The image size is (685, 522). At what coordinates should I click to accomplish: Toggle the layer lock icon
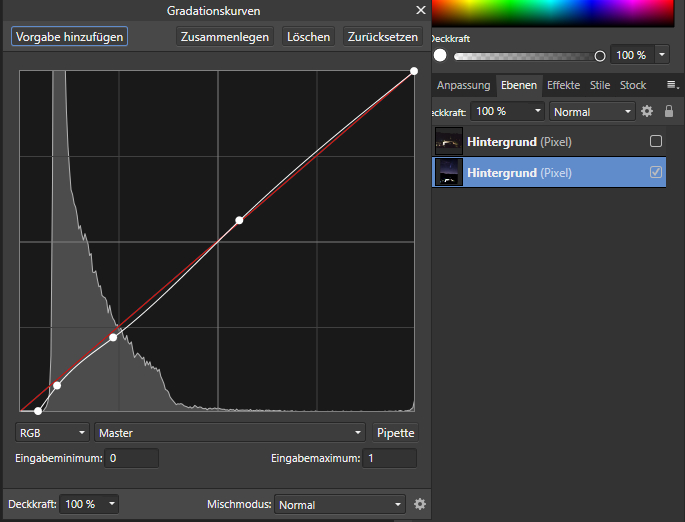coord(669,111)
